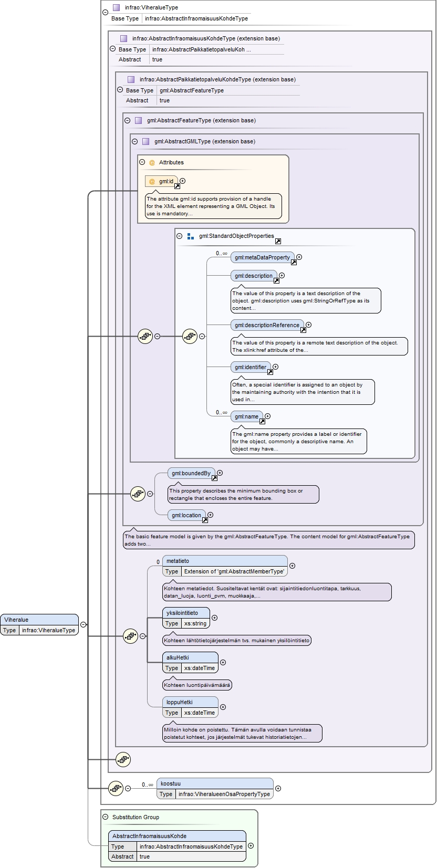Collapse gml:AbstractFeatureType extension base
The image size is (437, 868).
tap(127, 120)
